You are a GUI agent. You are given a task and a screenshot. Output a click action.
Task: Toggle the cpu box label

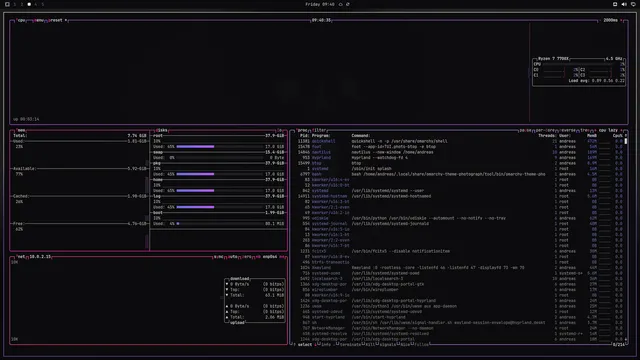pyautogui.click(x=21, y=20)
